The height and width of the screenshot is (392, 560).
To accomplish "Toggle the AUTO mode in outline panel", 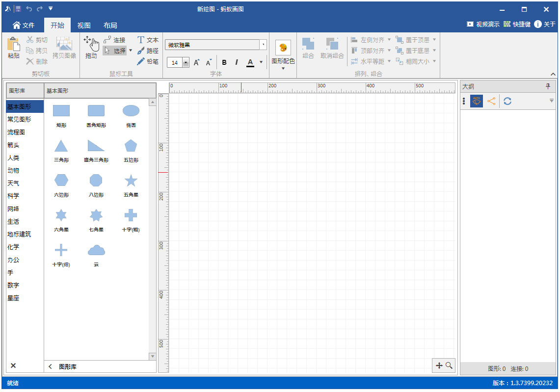I will tap(477, 101).
